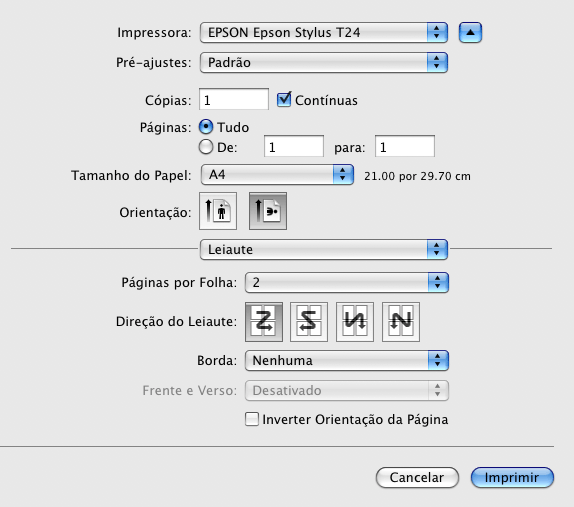Choose reversed-Z right-to-left layout direction

(x=309, y=322)
